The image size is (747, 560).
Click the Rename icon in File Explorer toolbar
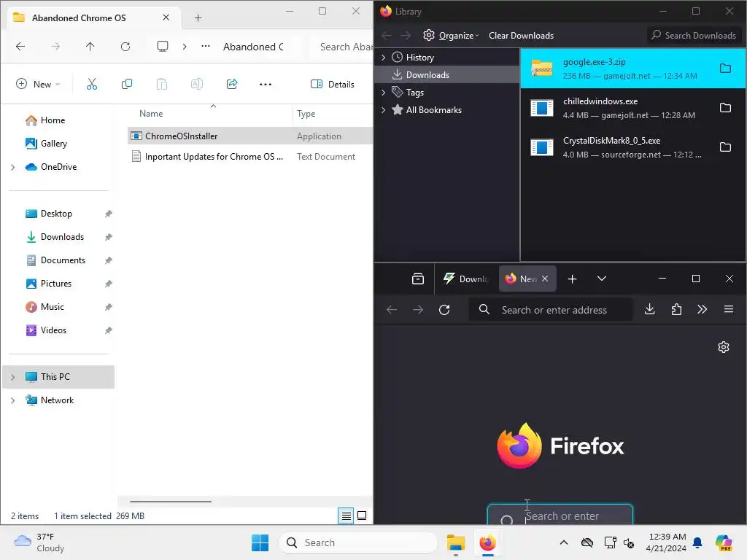click(x=197, y=85)
